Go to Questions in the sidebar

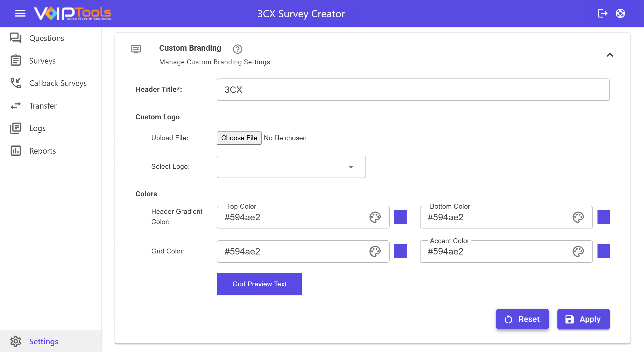51,38
